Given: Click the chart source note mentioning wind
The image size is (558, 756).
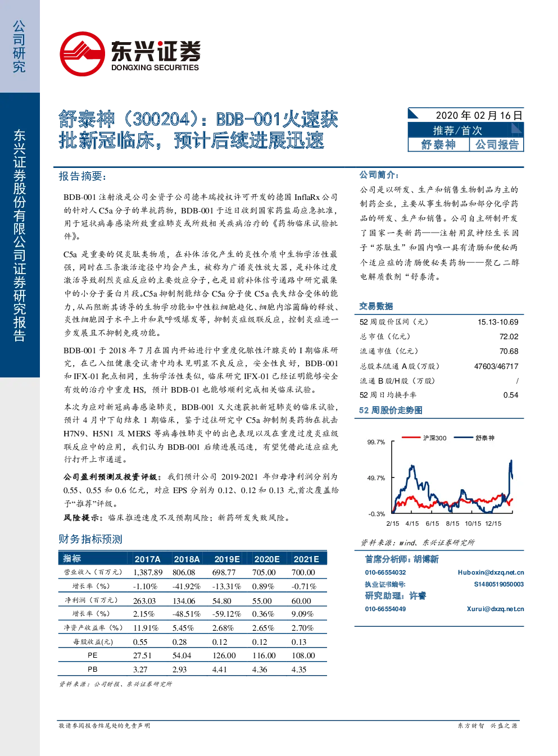Looking at the screenshot, I should 418,543.
